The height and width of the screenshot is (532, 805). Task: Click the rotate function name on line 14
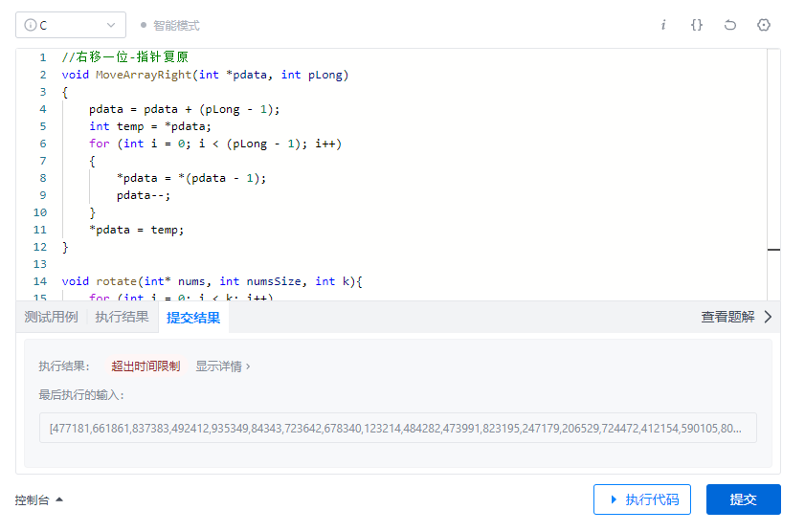click(116, 281)
